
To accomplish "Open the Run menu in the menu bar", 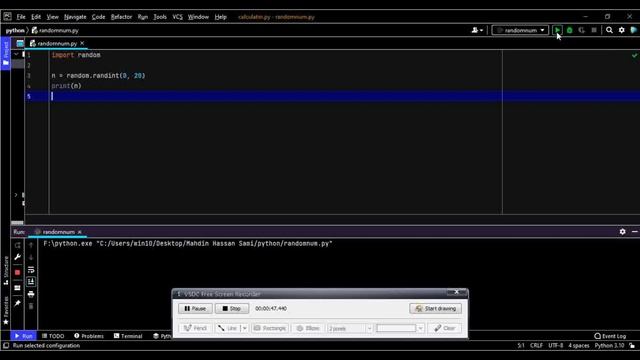I will coord(142,17).
